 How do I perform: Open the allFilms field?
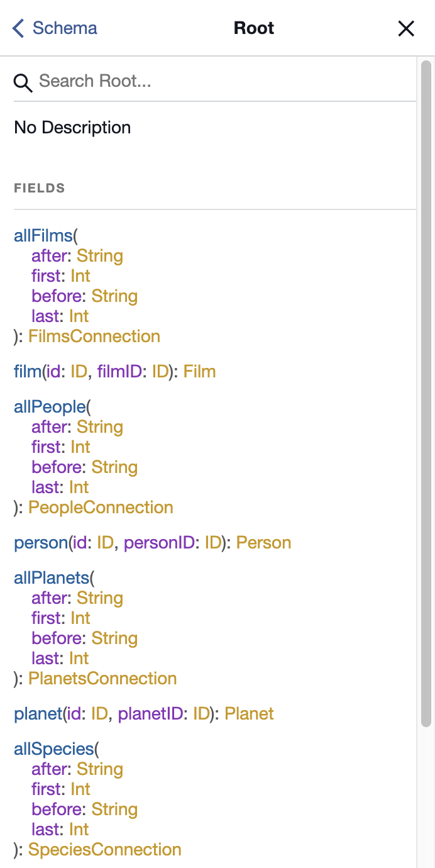43,236
